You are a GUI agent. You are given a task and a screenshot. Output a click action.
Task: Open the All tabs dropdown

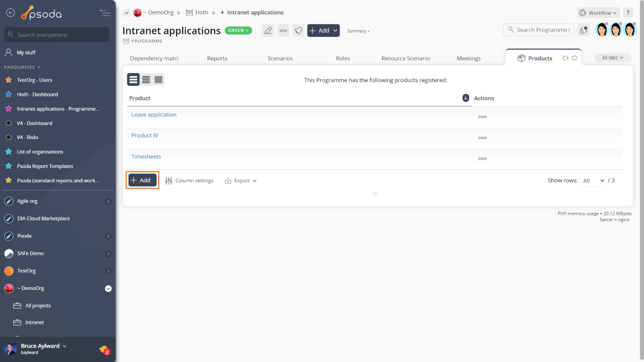tap(613, 58)
